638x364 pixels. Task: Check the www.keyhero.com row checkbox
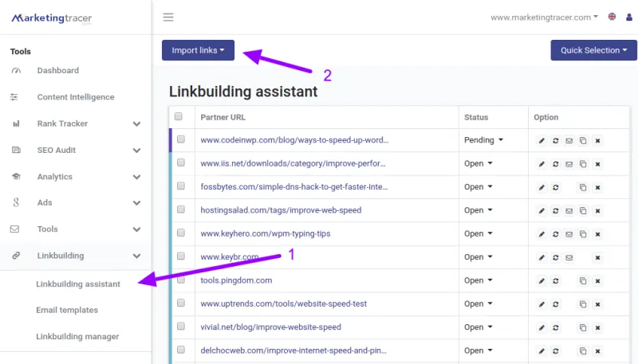[181, 233]
